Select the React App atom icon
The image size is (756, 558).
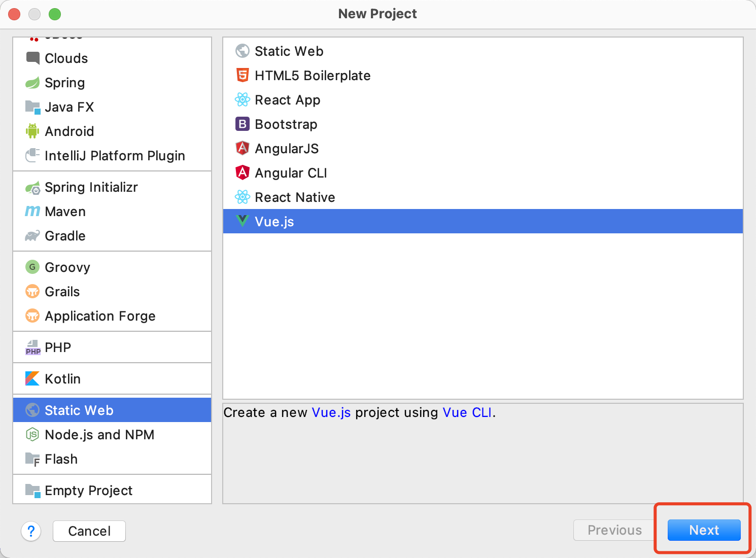[x=243, y=100]
